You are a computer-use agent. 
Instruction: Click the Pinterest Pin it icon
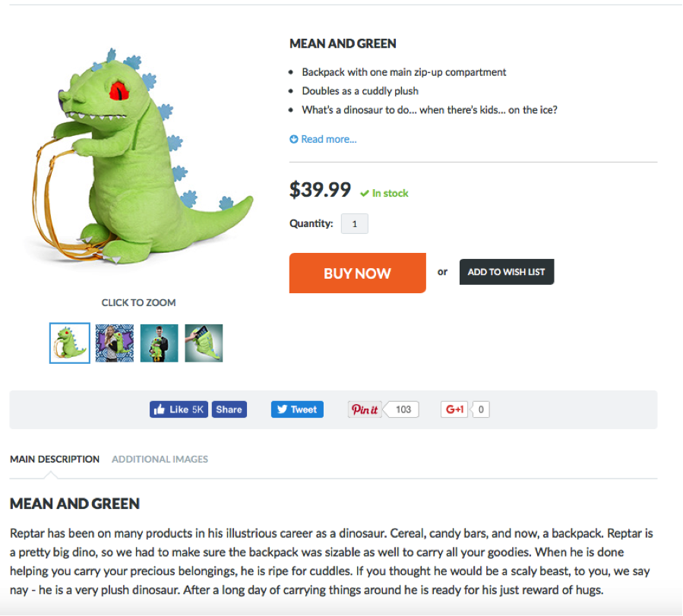364,409
